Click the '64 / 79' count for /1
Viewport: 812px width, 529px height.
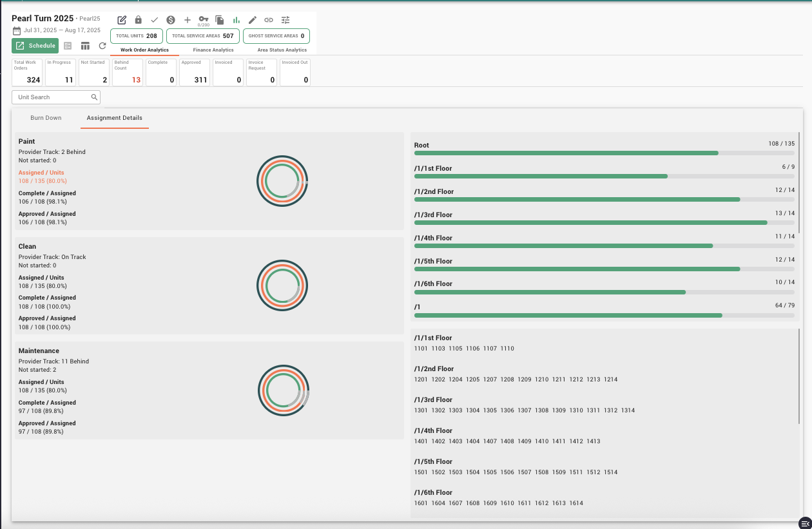(785, 305)
